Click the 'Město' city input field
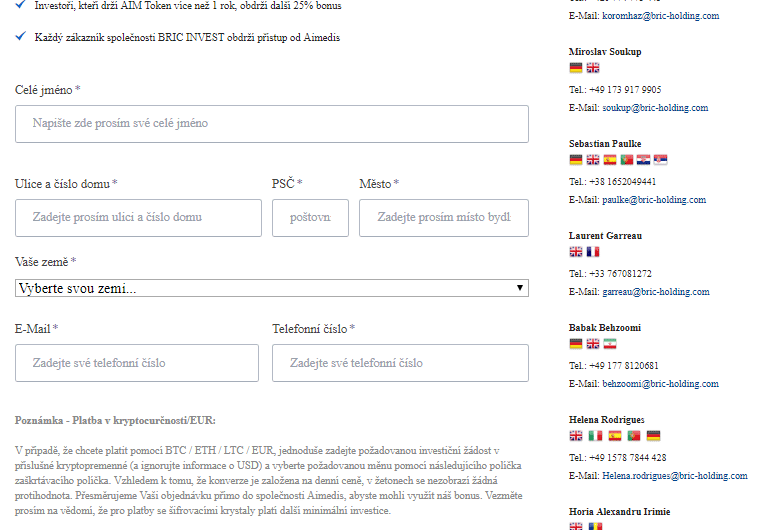770x530 pixels. 444,217
